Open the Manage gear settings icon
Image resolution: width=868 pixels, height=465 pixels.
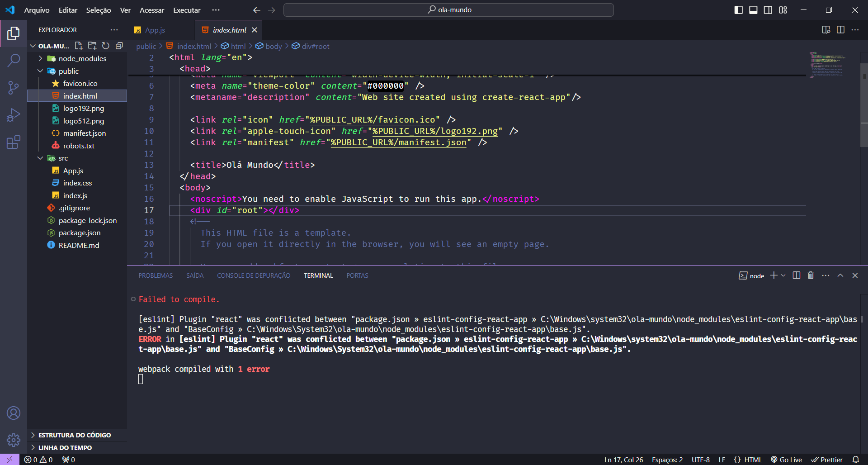point(14,440)
